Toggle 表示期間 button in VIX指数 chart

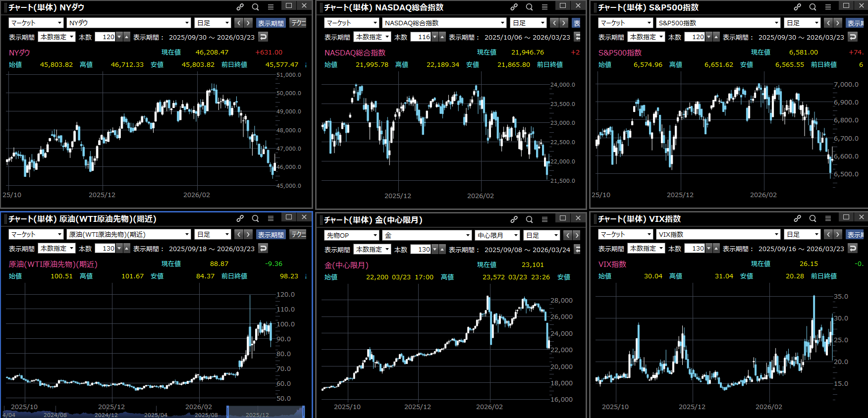coord(855,234)
